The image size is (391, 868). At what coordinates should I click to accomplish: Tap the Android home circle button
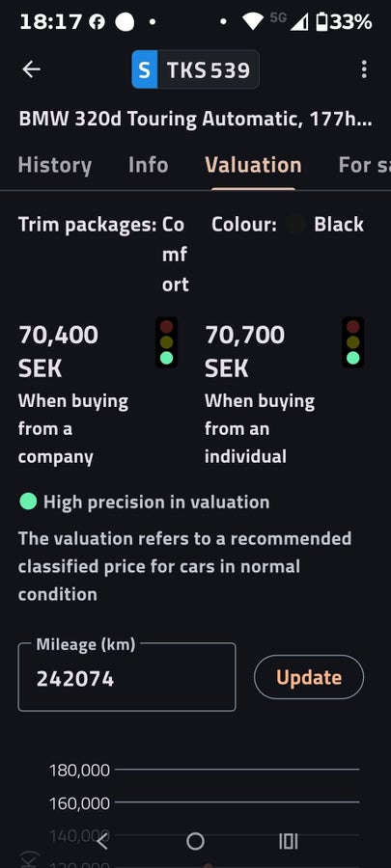pos(195,841)
